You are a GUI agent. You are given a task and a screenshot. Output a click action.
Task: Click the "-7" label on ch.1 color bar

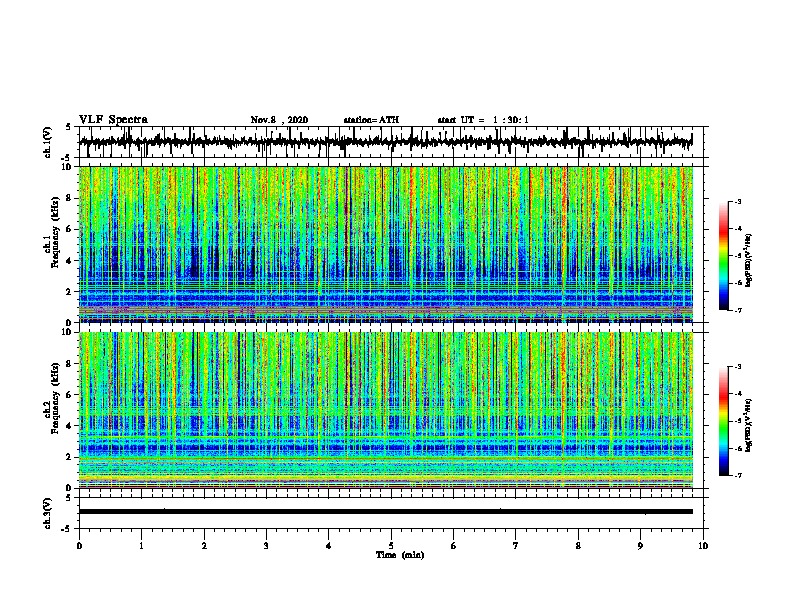(x=738, y=310)
